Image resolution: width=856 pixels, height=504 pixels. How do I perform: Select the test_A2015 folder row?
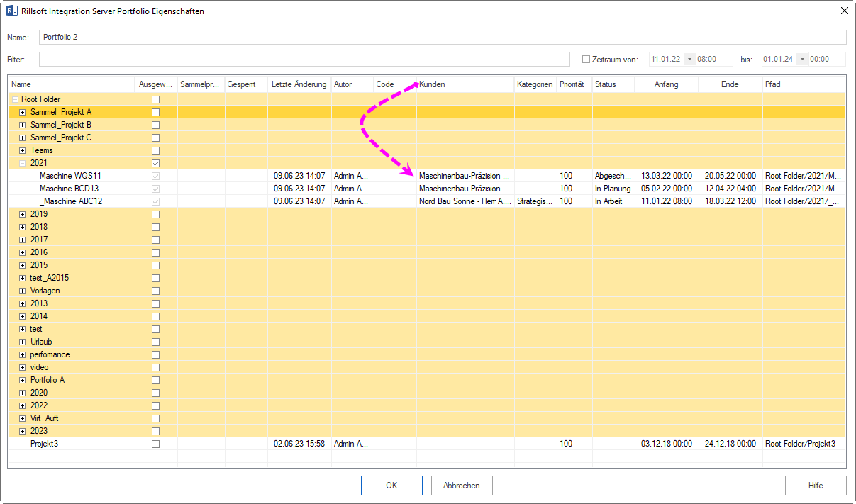click(426, 278)
